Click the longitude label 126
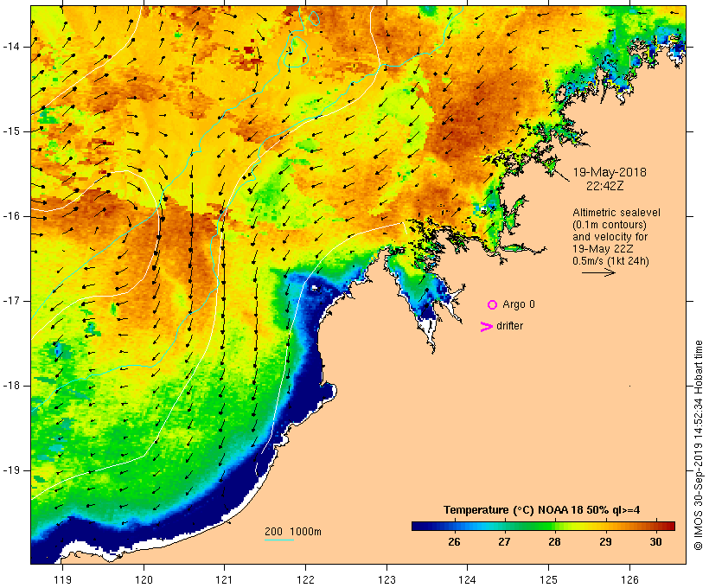This screenshot has height=588, width=709. pos(629,580)
